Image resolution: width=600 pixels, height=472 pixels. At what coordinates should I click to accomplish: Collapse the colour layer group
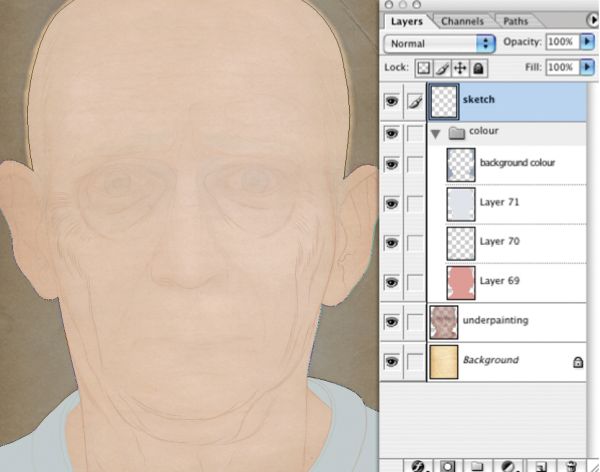pos(435,134)
